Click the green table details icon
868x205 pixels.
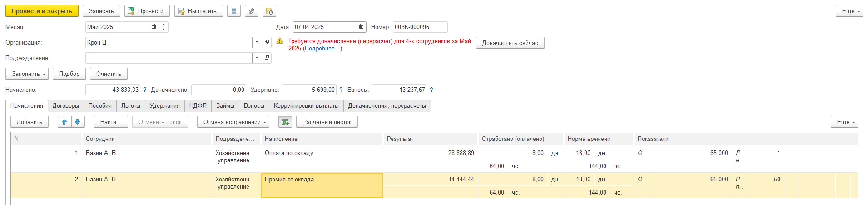tap(285, 122)
